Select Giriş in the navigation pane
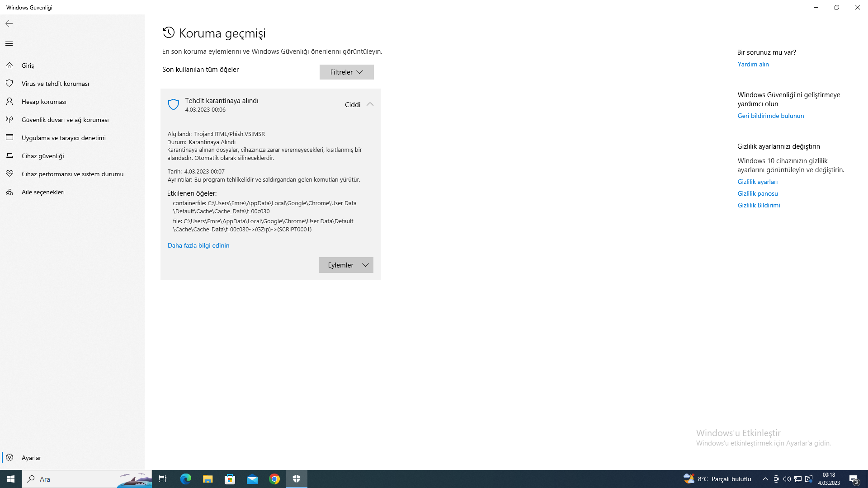Screen dimensions: 868x488 coord(27,65)
